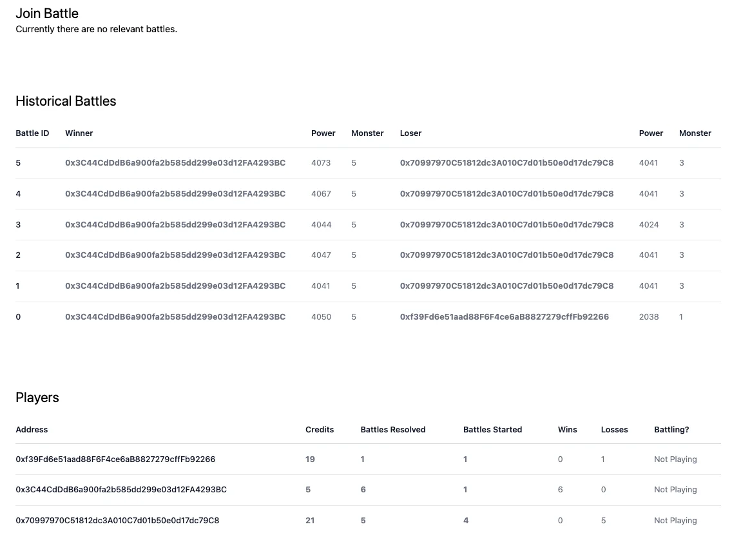
Task: Select the Wins column header
Action: pos(568,430)
